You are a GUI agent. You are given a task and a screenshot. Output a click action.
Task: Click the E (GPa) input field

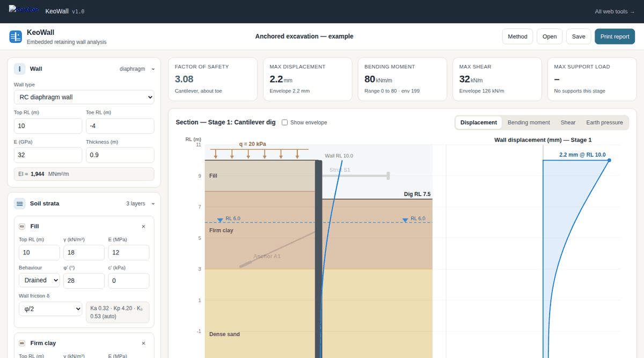coord(48,155)
